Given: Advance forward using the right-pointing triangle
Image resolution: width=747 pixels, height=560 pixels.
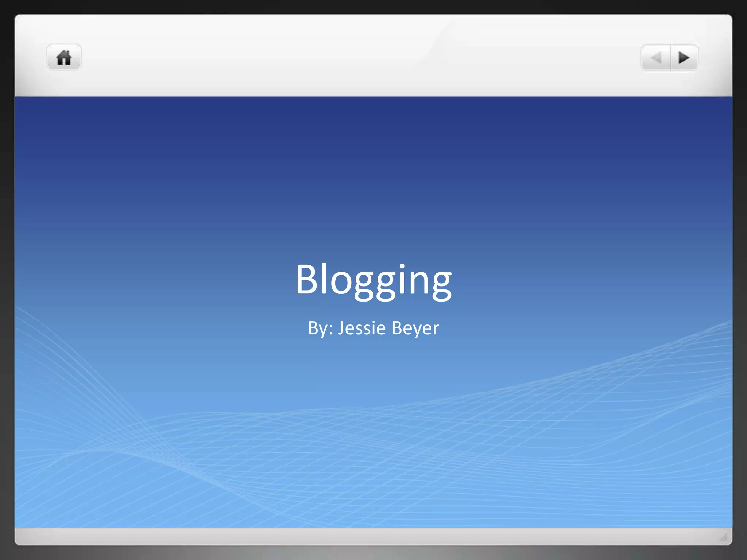Looking at the screenshot, I should click(684, 58).
